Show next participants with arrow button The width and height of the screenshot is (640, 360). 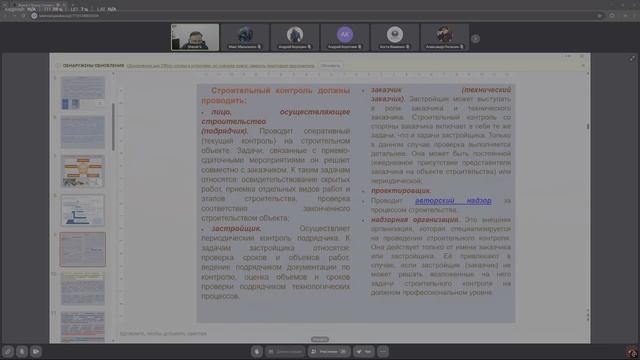475,39
